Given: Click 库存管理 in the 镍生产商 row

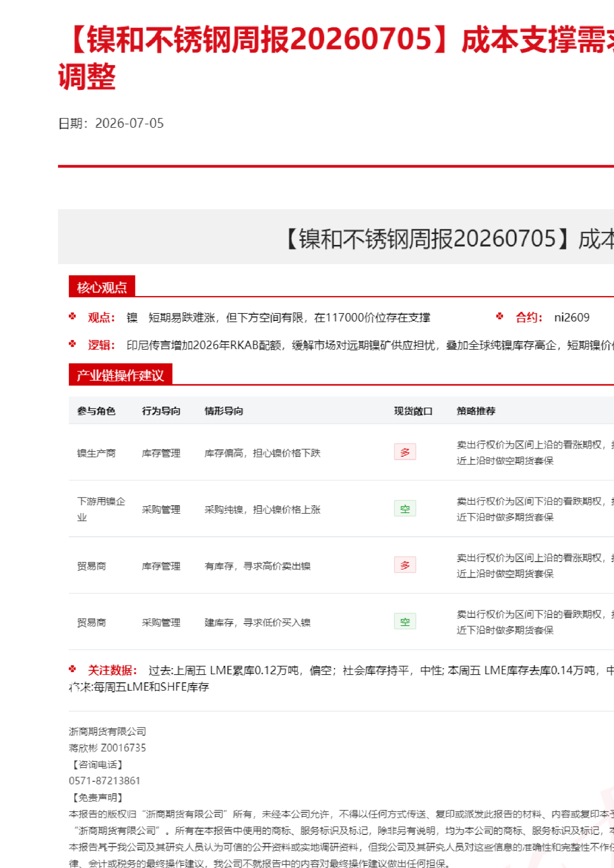Looking at the screenshot, I should pos(161,453).
